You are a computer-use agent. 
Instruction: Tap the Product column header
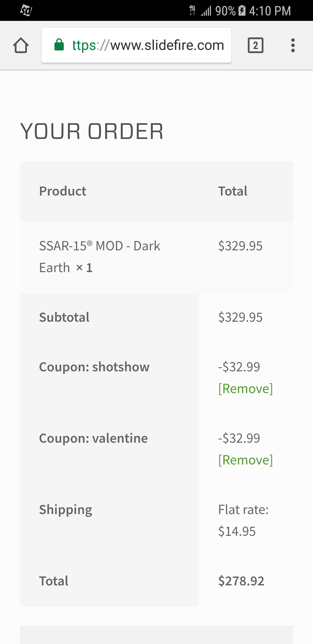63,191
